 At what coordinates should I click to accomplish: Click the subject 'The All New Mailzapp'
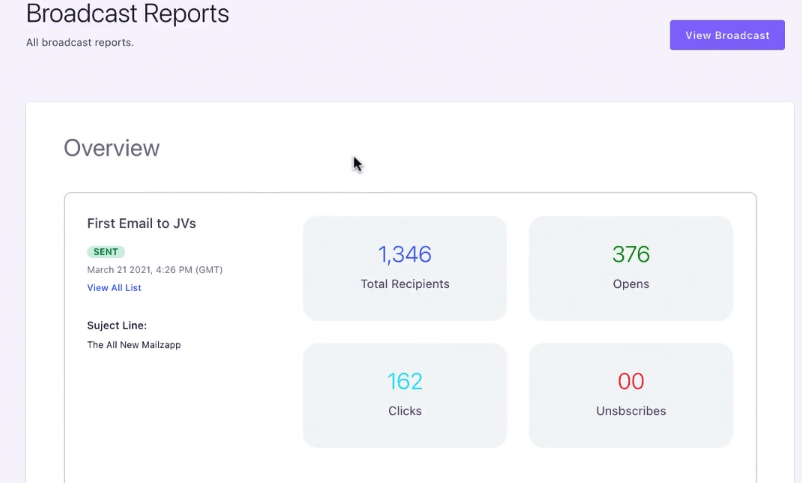tap(134, 345)
